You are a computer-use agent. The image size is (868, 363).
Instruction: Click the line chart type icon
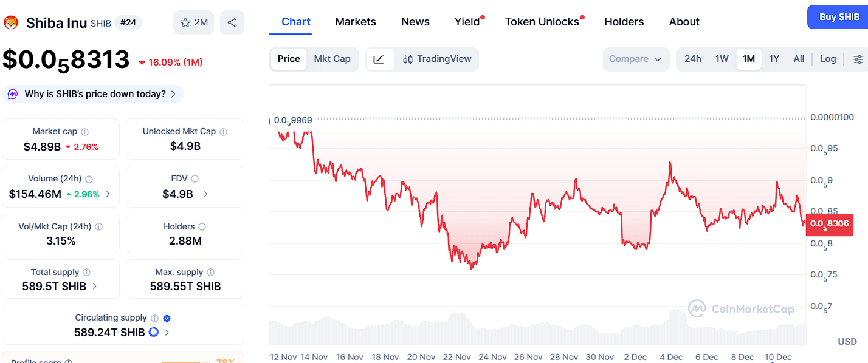point(379,59)
